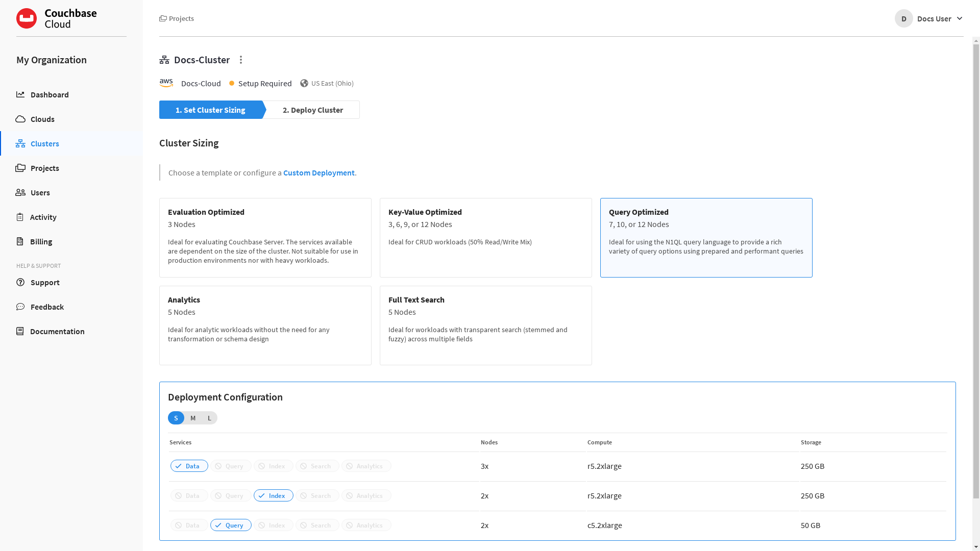
Task: Click the Feedback speech bubble icon
Action: pos(20,307)
